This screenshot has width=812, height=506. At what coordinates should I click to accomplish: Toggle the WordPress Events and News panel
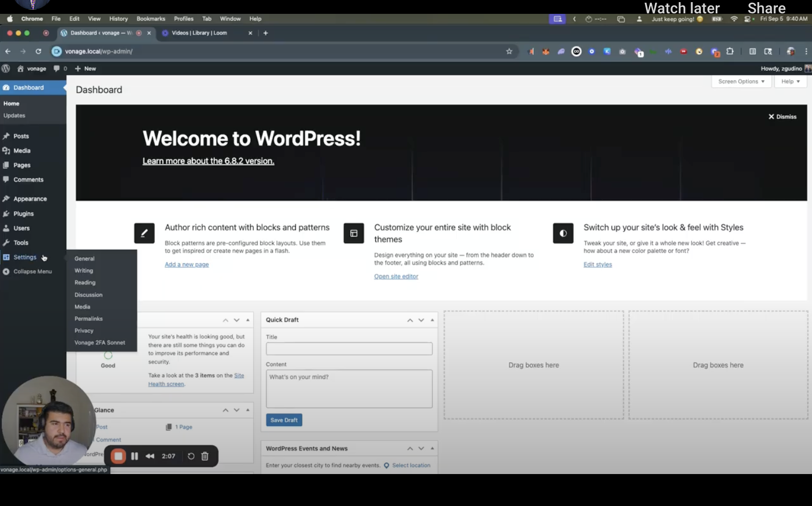pyautogui.click(x=432, y=448)
